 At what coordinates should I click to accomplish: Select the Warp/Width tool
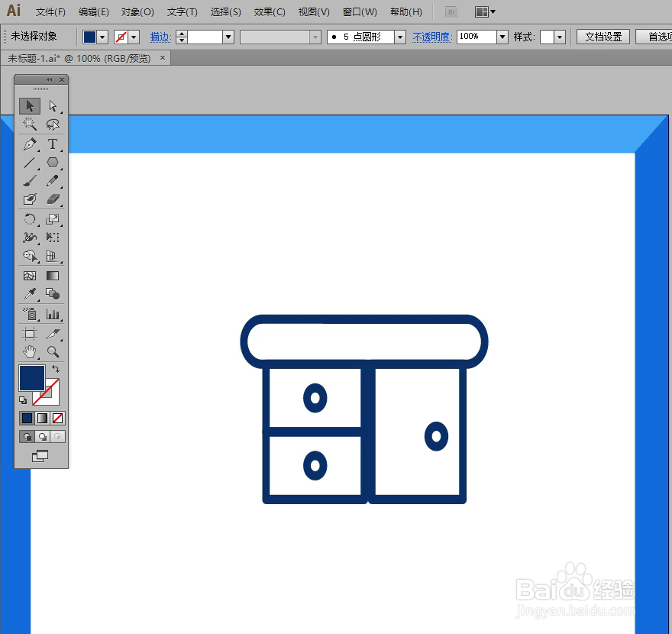tap(30, 238)
